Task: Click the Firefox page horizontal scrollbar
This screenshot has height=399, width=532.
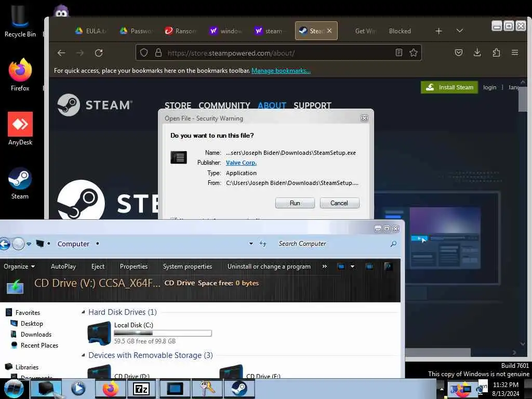Action: [x=437, y=352]
